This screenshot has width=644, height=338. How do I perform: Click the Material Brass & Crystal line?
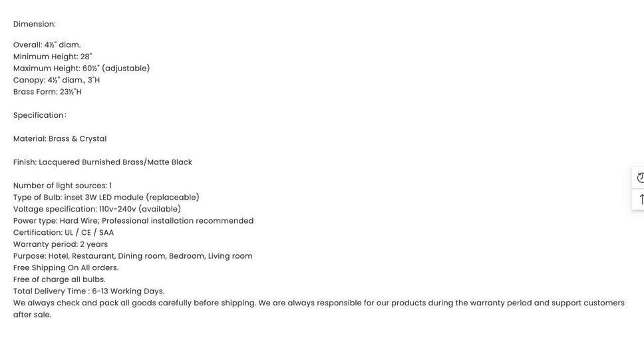[x=60, y=138]
